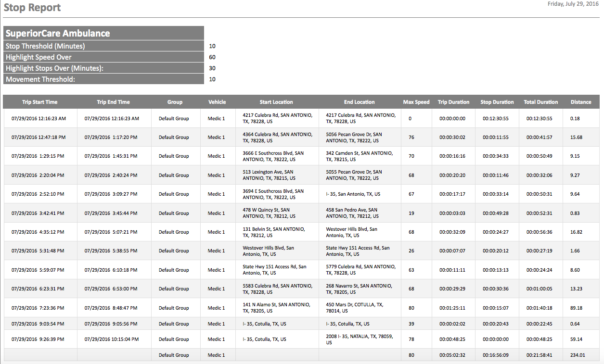Screen dimensions: 604x364
Task: Click the total stop duration 00:16:56:09
Action: click(x=496, y=355)
